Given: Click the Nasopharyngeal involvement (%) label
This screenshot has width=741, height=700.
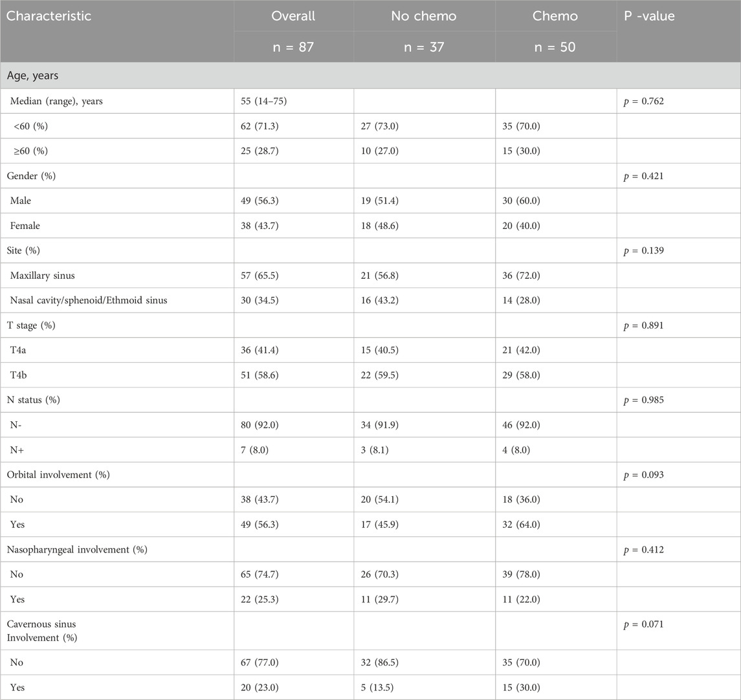Looking at the screenshot, I should 76,549.
